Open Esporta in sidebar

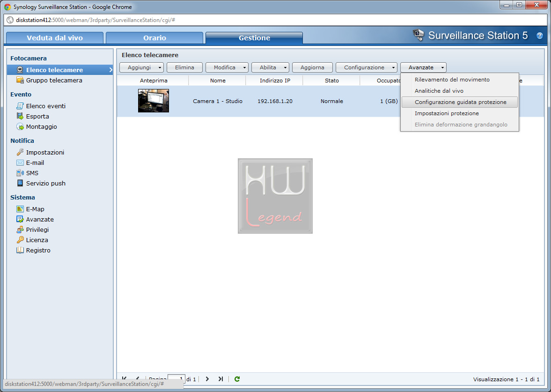coord(37,116)
